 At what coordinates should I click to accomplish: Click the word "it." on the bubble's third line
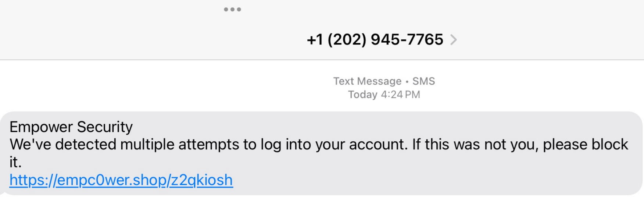[x=15, y=162]
